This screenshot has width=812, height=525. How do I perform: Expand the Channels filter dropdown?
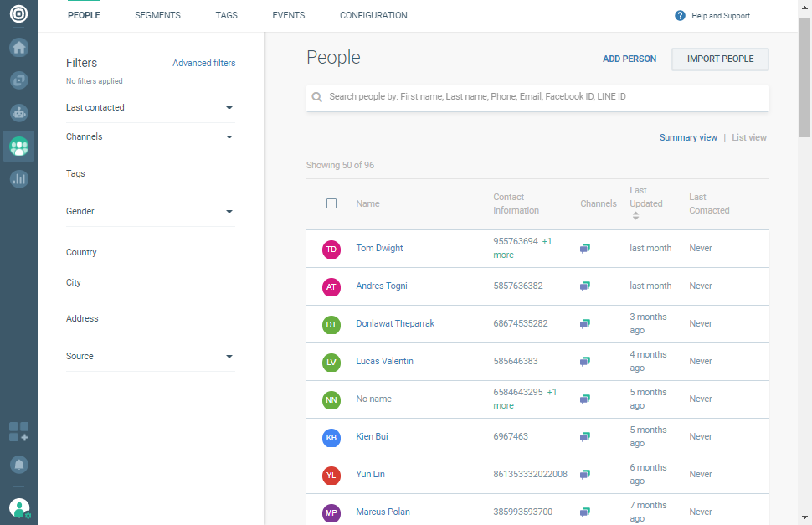pyautogui.click(x=229, y=137)
